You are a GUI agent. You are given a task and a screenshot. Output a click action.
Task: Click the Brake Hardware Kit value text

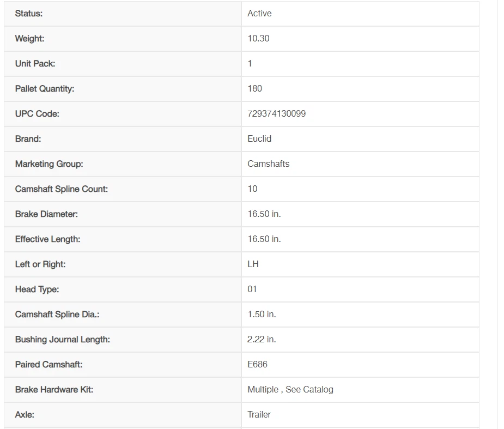pos(290,390)
